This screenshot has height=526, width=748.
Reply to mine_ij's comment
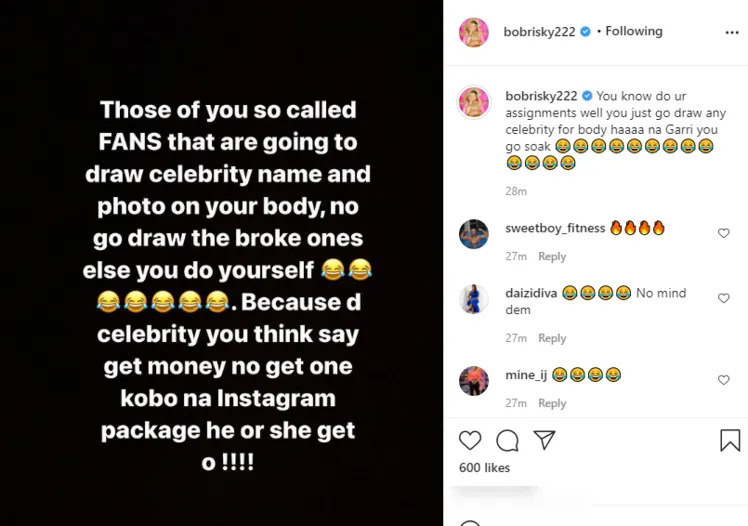552,404
